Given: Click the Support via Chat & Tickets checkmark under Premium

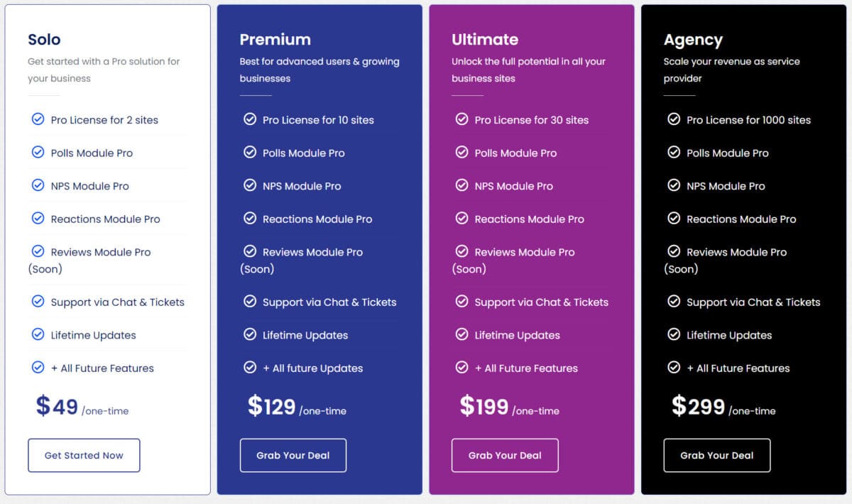Looking at the screenshot, I should (250, 302).
